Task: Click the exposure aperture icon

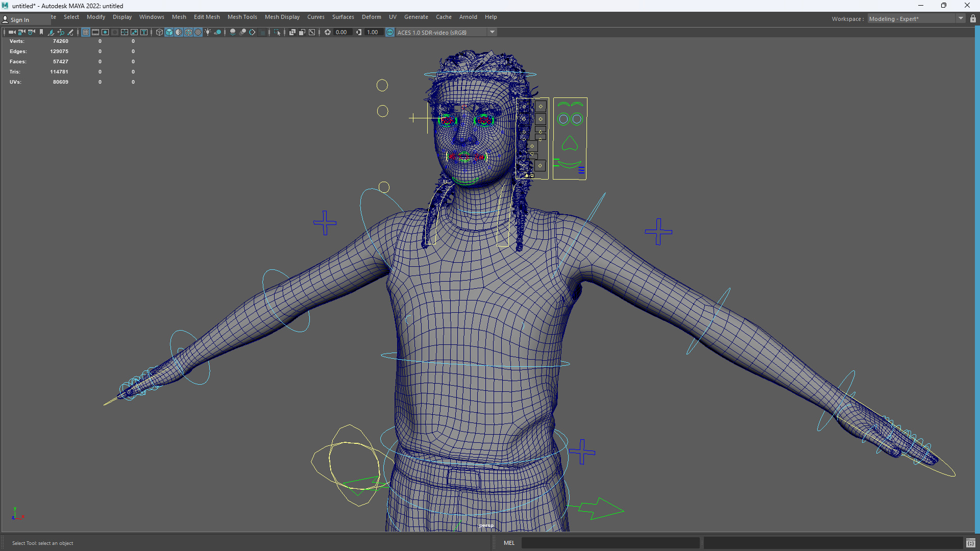Action: [x=328, y=32]
